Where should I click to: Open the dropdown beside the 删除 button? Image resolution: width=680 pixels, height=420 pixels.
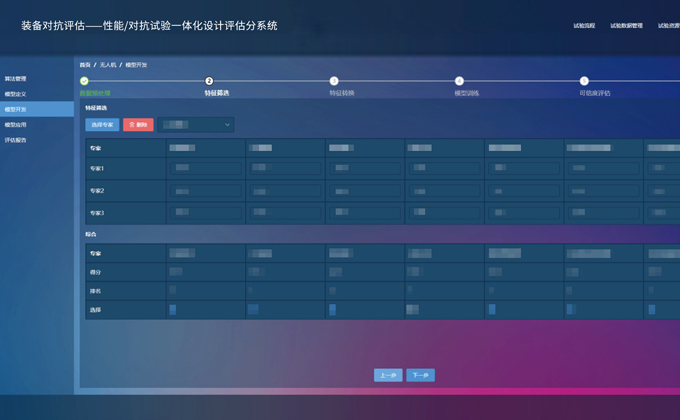click(x=196, y=125)
